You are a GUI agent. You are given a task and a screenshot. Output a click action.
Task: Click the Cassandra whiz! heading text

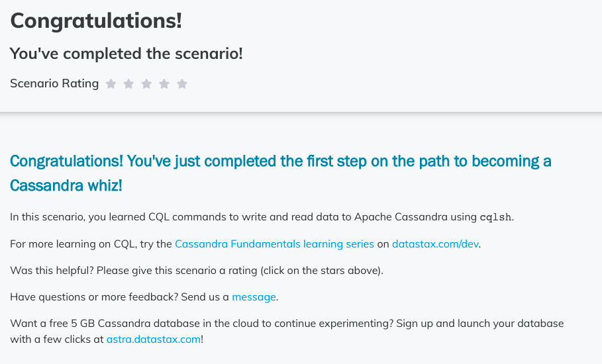66,186
